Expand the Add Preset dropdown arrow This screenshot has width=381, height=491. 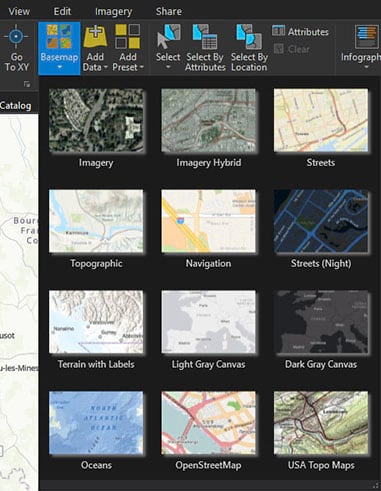142,67
